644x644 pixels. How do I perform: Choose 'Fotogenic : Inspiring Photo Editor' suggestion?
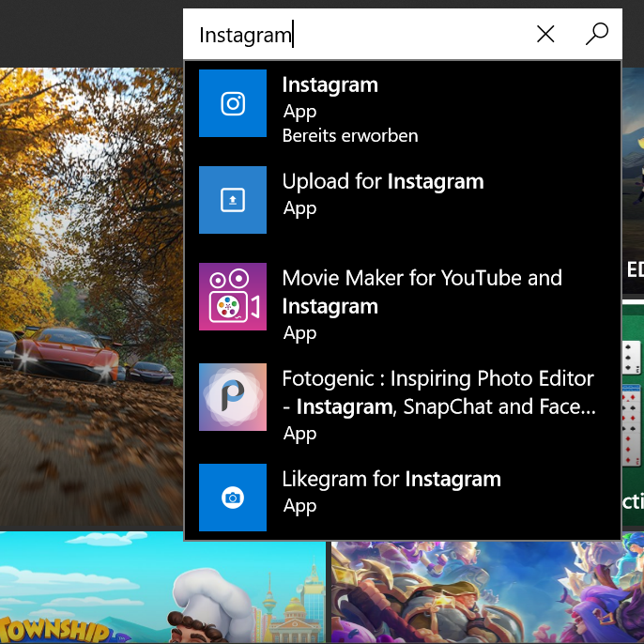[x=438, y=392]
